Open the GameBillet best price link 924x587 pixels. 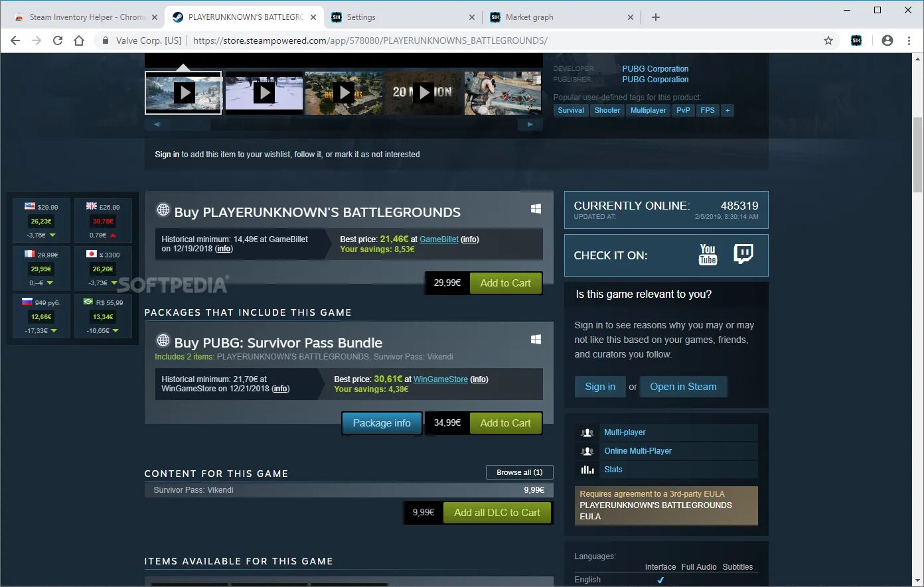tap(439, 239)
